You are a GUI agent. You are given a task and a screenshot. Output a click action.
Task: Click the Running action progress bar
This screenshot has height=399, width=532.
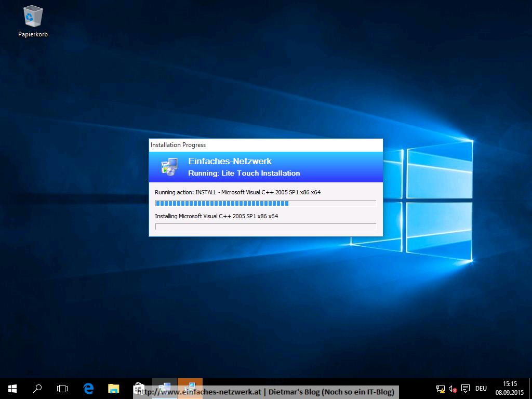click(265, 203)
